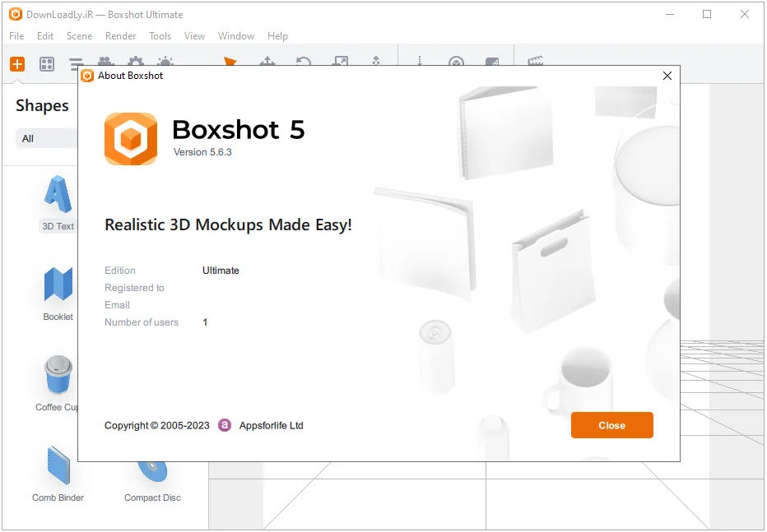Click Realistic 3D Mockups Made Easy! headline
Image resolution: width=767 pixels, height=532 pixels.
coord(228,224)
